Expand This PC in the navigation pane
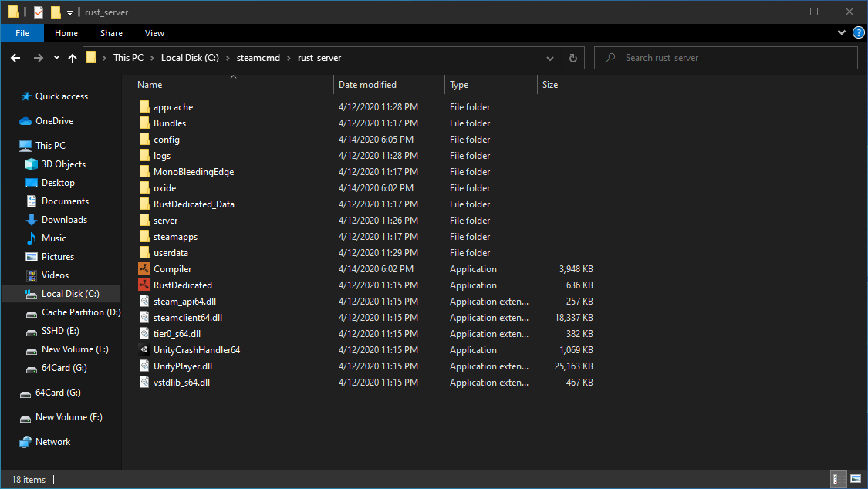 tap(15, 145)
